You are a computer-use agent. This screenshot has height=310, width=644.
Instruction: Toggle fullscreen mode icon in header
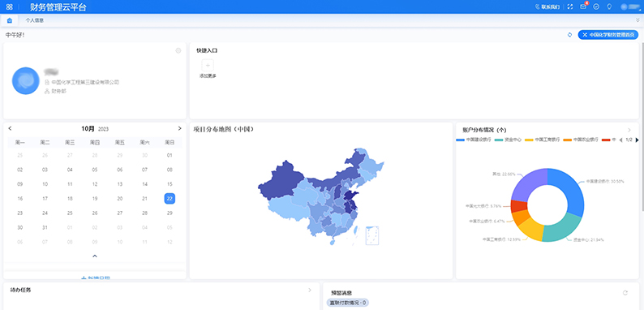click(x=570, y=7)
